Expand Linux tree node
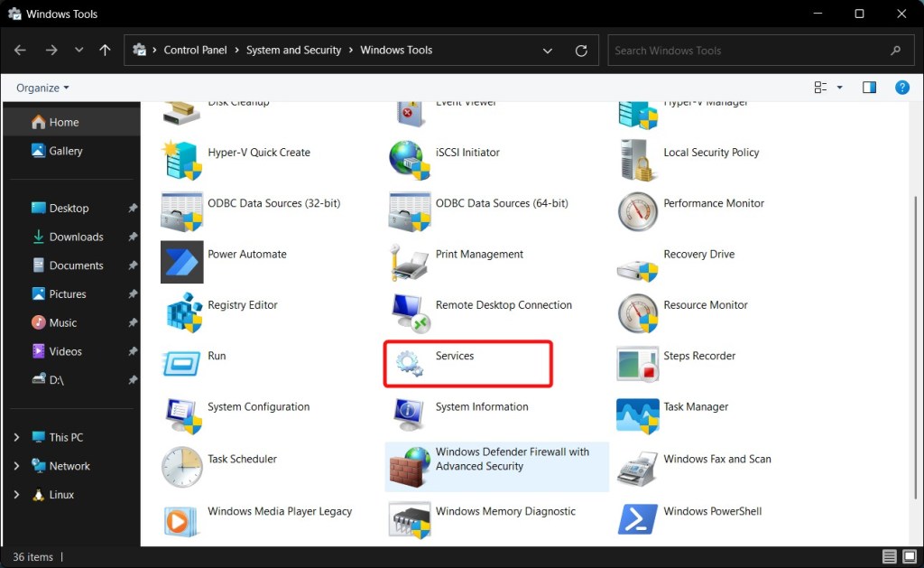 click(16, 494)
